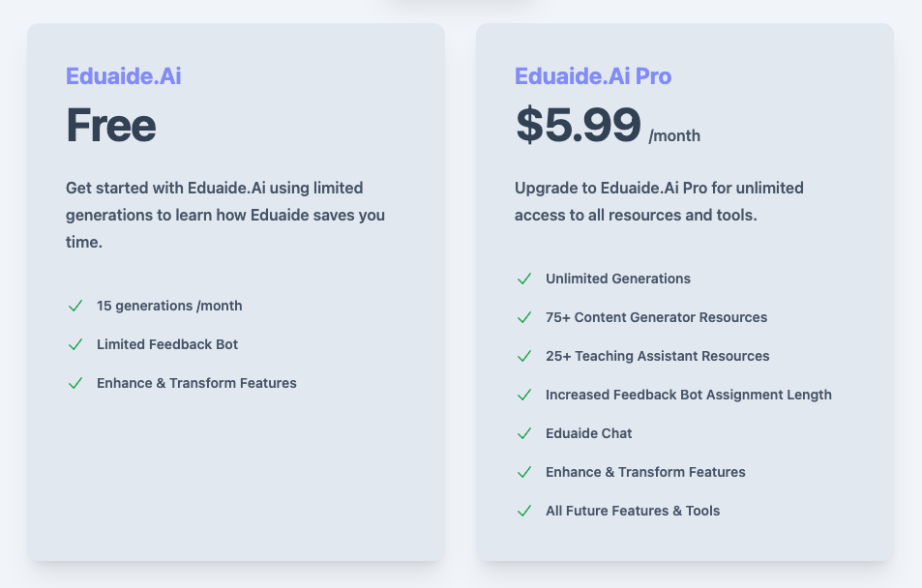Click checkmark next to Limited Feedback Bot
922x588 pixels.
click(74, 344)
